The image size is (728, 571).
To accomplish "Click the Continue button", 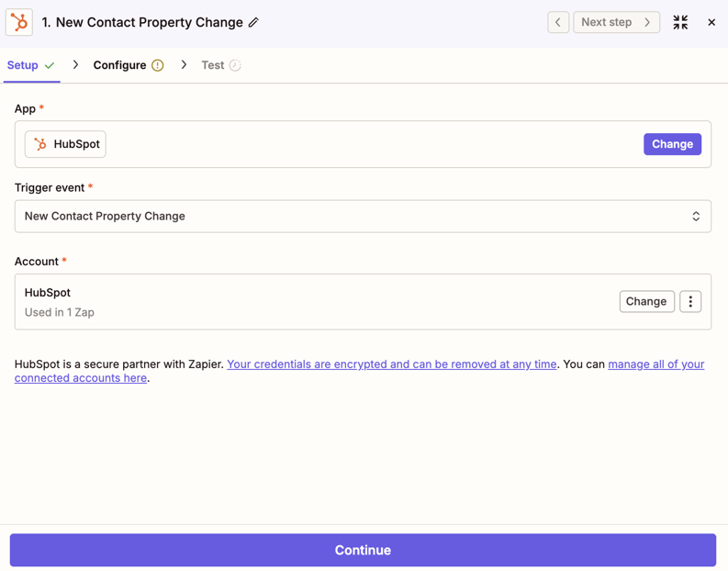I will (363, 550).
